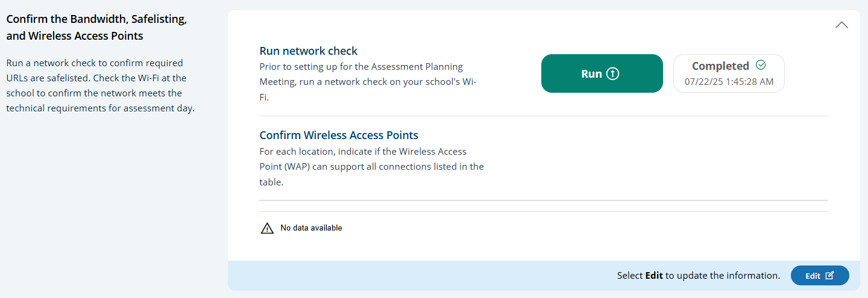Click the Run network check heading
This screenshot has height=298, width=868.
click(x=309, y=51)
